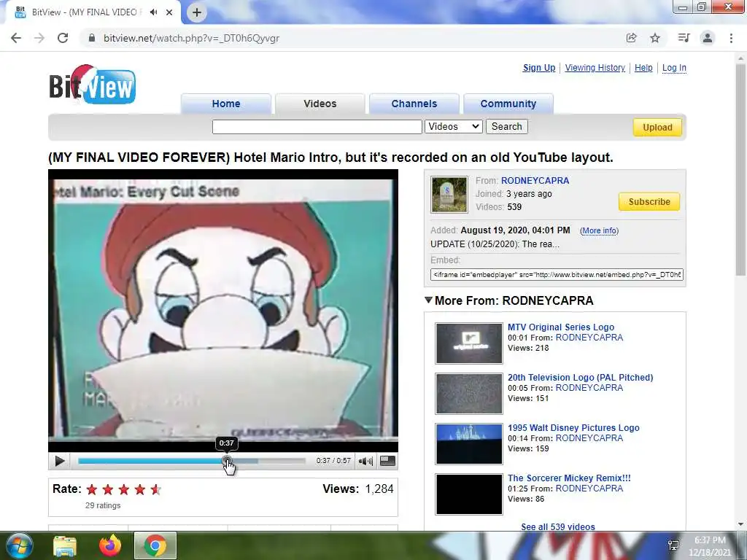This screenshot has width=747, height=560.
Task: Play the video with play button
Action: point(60,461)
